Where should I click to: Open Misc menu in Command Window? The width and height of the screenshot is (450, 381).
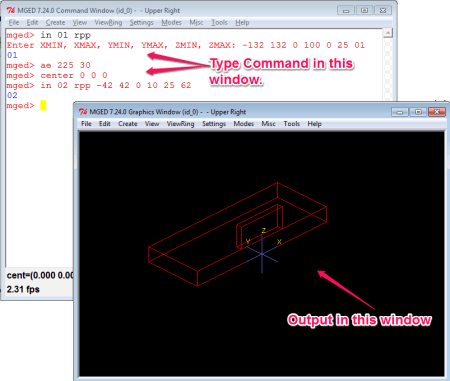(196, 22)
